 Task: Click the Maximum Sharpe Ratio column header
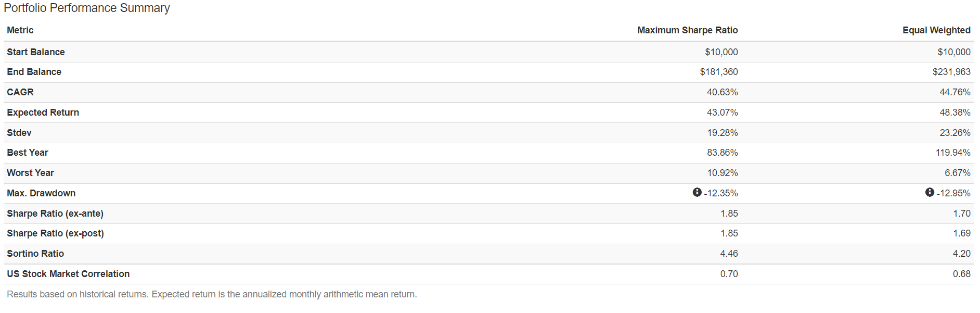687,30
